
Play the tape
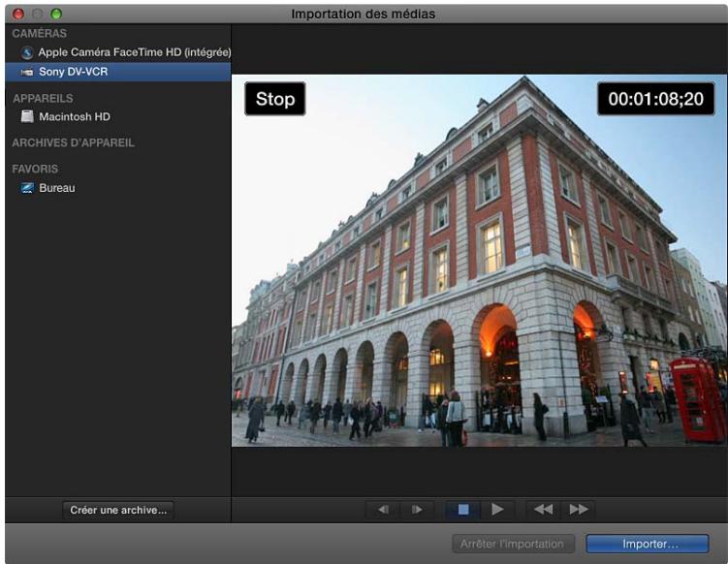(497, 510)
